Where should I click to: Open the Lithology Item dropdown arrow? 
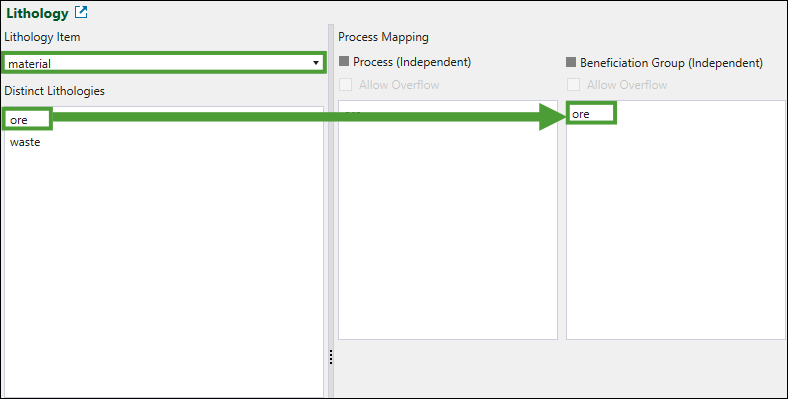point(316,63)
